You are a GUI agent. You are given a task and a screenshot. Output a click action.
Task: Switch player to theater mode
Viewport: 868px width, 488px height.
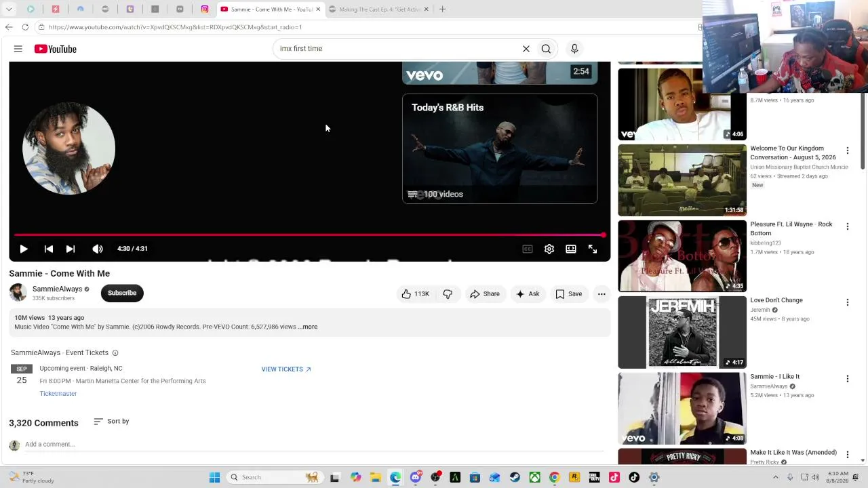(x=571, y=249)
